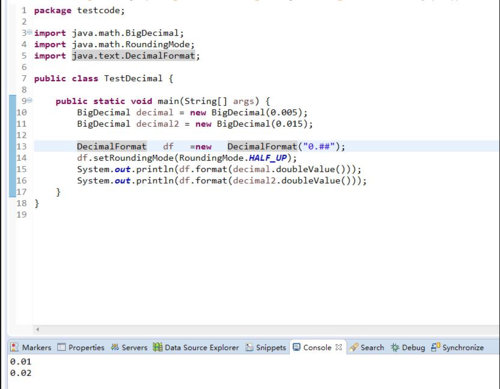Open the Servers tab
Image resolution: width=500 pixels, height=389 pixels.
click(x=129, y=347)
